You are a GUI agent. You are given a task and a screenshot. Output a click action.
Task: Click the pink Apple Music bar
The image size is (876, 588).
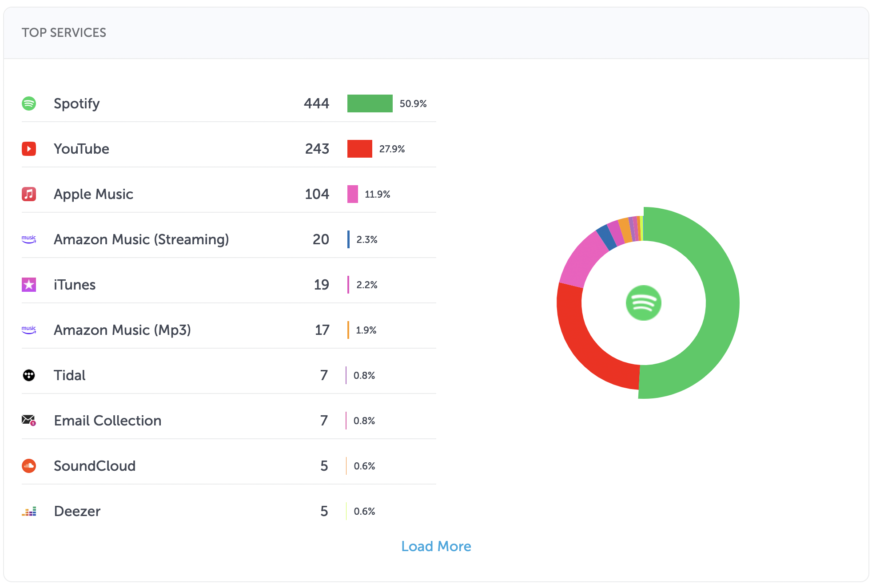click(x=352, y=194)
